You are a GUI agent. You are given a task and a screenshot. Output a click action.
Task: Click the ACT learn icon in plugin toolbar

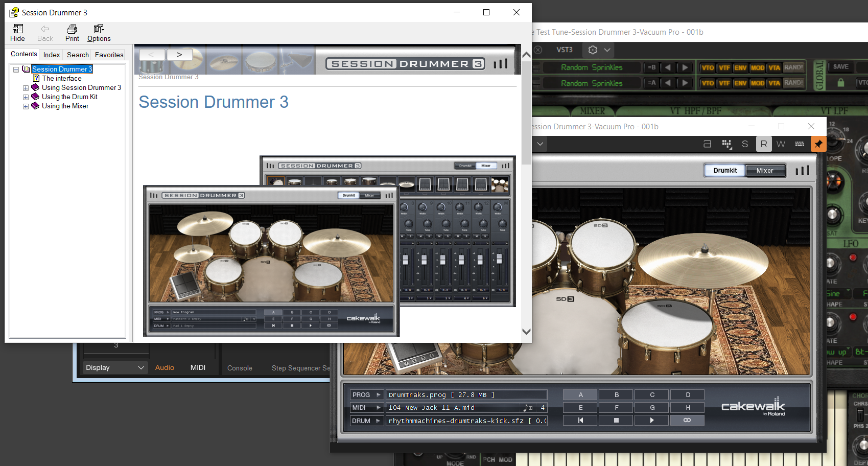[x=707, y=144]
